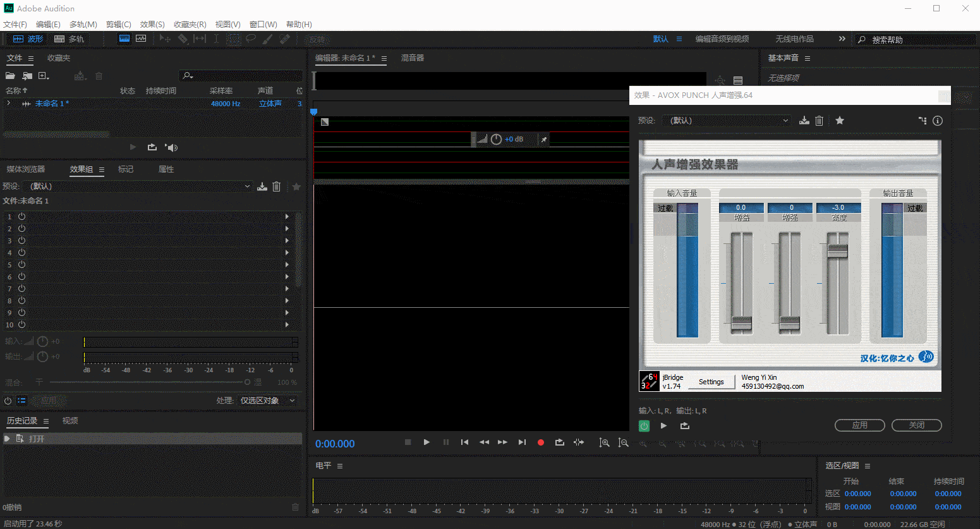Expand the 未命名 1 file entry
The height and width of the screenshot is (529, 980).
(x=9, y=103)
